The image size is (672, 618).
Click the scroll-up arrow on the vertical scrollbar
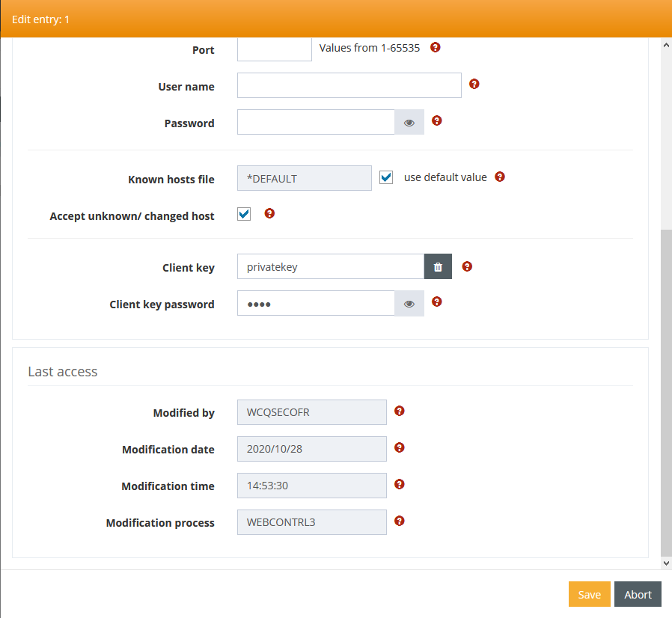point(666,46)
